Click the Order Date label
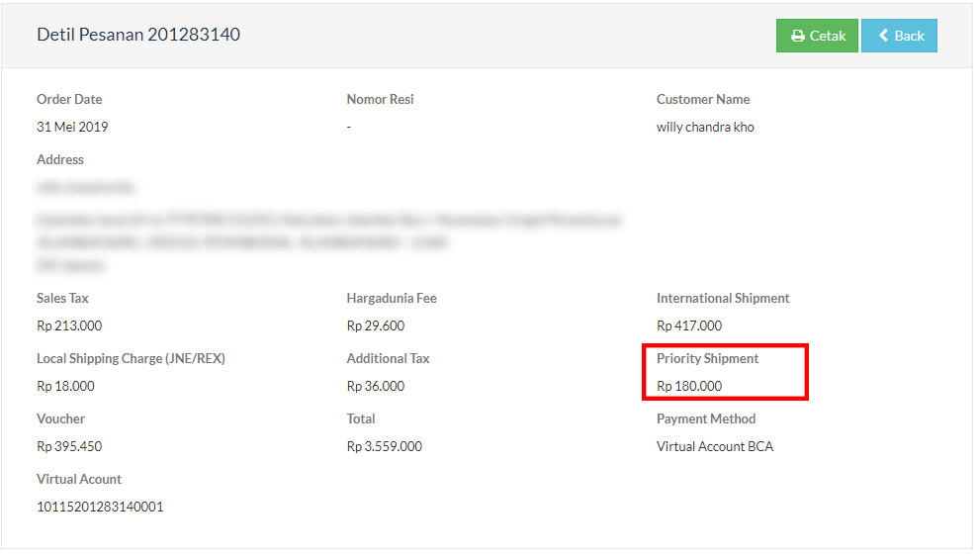This screenshot has height=556, width=980. tap(69, 100)
